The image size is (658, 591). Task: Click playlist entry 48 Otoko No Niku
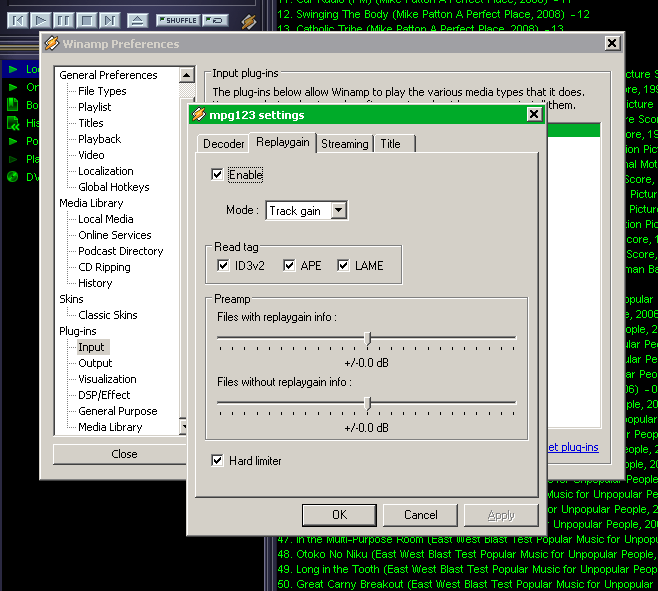467,554
